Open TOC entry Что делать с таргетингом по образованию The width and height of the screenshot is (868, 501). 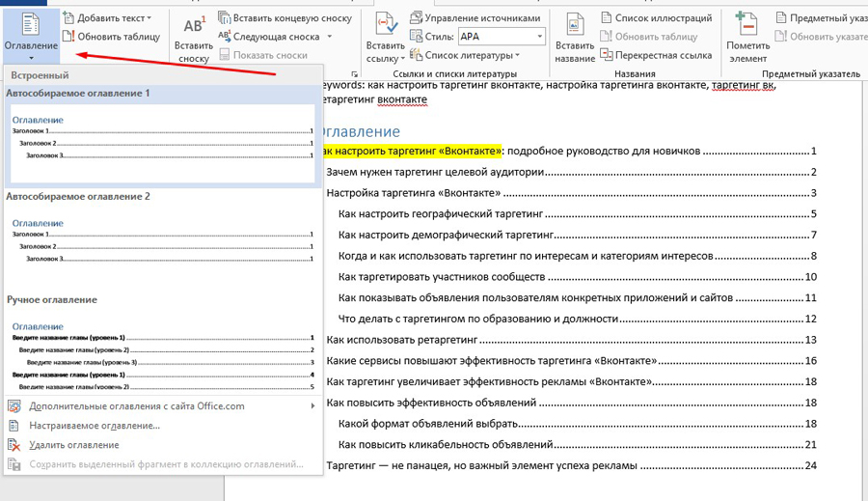click(578, 319)
